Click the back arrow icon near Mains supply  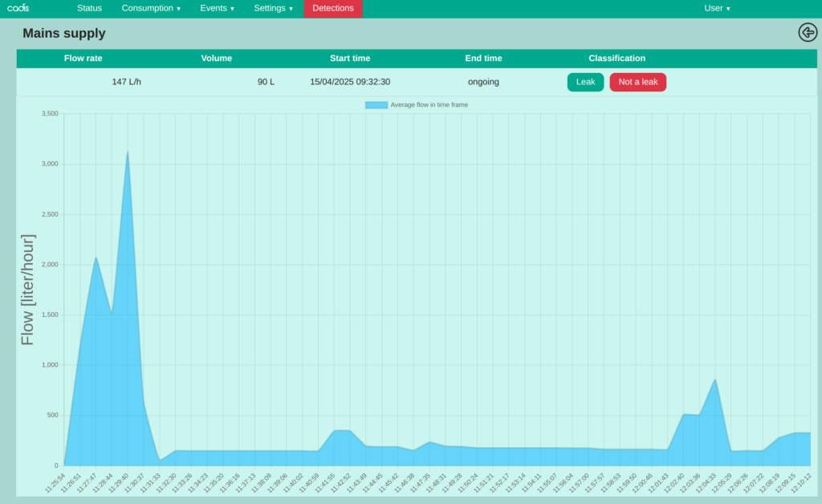tap(808, 33)
